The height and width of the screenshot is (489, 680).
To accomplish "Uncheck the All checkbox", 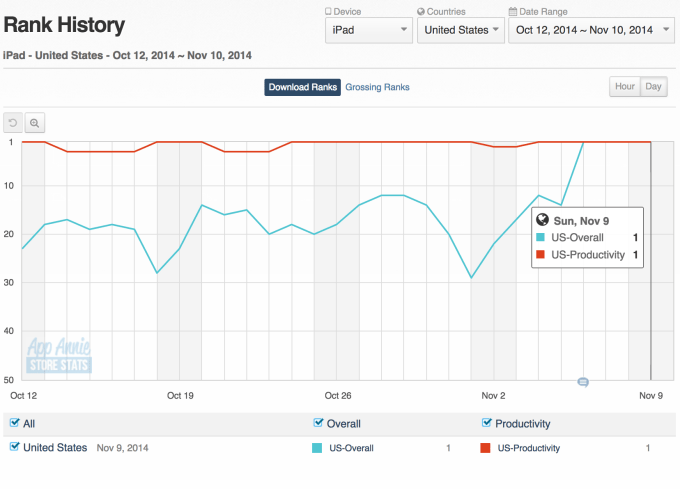I will [15, 423].
